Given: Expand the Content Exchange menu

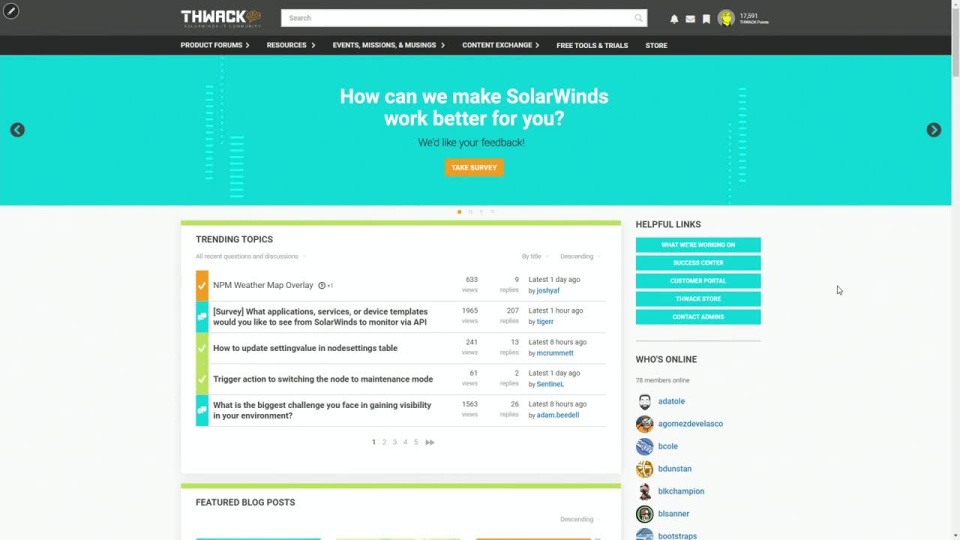Looking at the screenshot, I should click(501, 45).
